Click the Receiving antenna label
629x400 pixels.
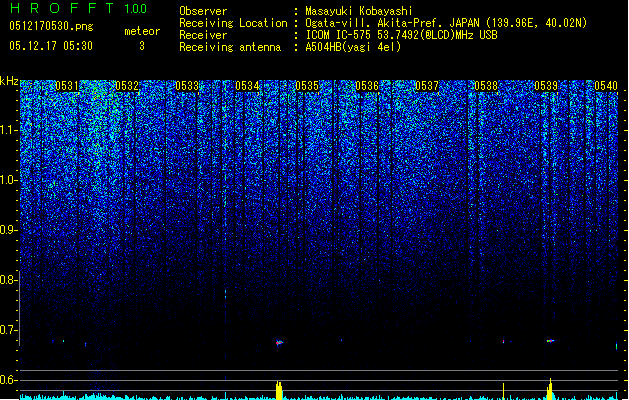230,47
